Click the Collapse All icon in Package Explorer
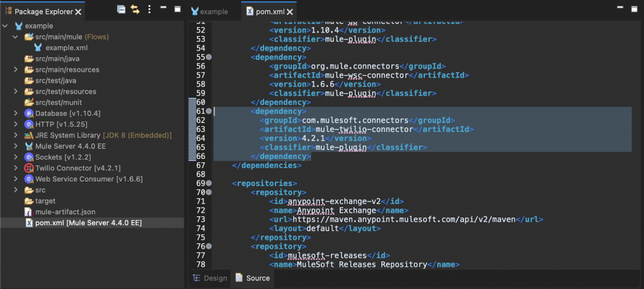Viewport: 644px width, 289px height. point(121,9)
